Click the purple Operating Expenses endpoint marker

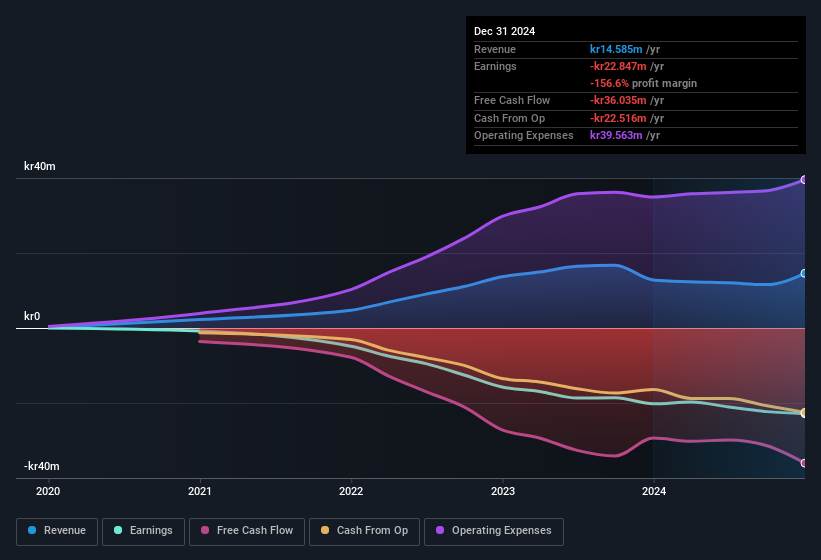(804, 180)
